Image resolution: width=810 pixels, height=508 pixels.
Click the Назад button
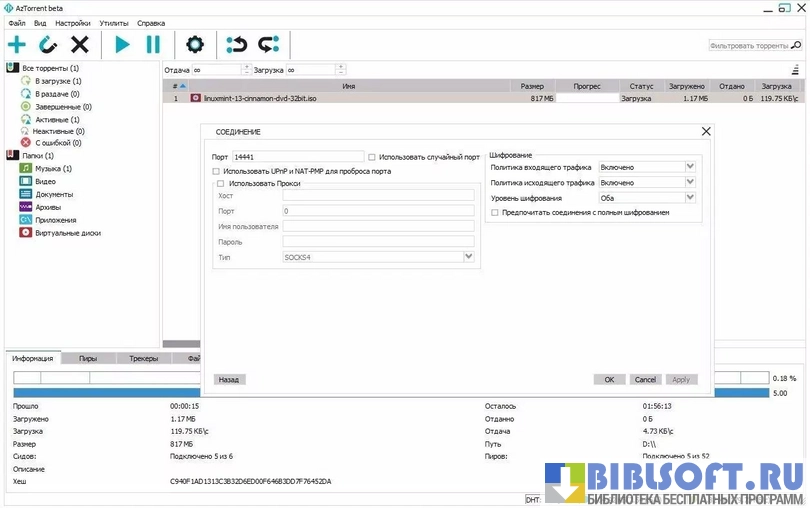point(229,380)
